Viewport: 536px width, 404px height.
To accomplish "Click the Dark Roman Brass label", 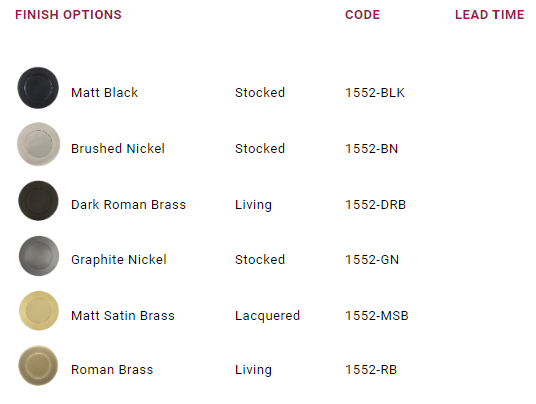I will (129, 205).
